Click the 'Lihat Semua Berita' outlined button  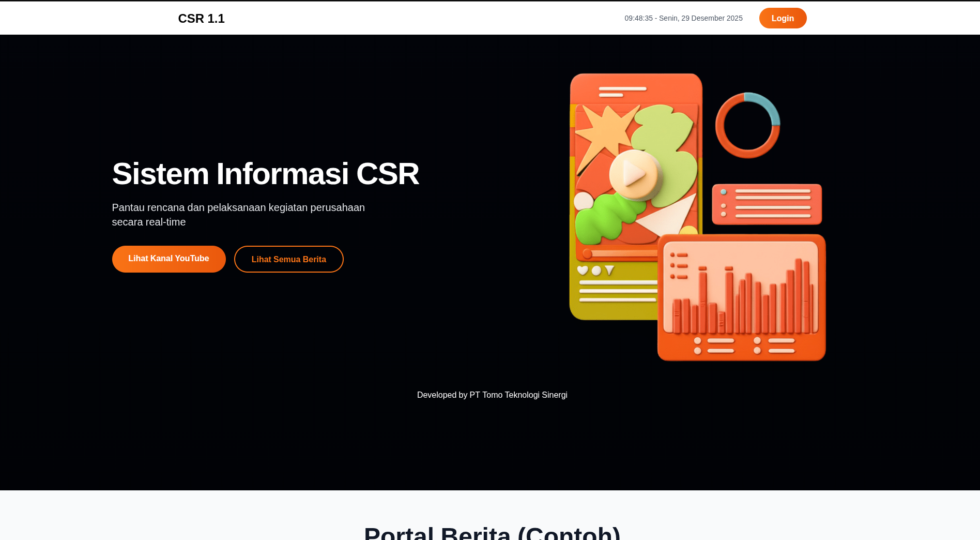tap(288, 259)
